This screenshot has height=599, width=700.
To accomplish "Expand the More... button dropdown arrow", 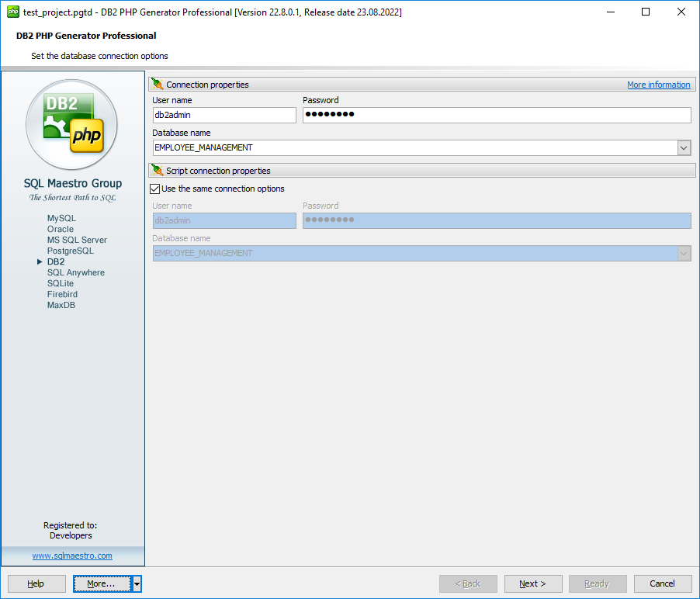I will coord(137,583).
